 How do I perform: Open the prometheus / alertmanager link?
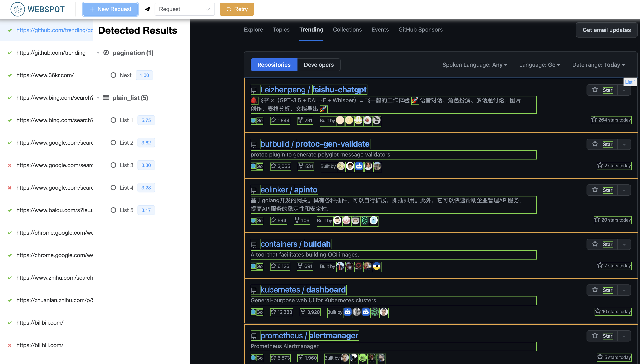309,335
